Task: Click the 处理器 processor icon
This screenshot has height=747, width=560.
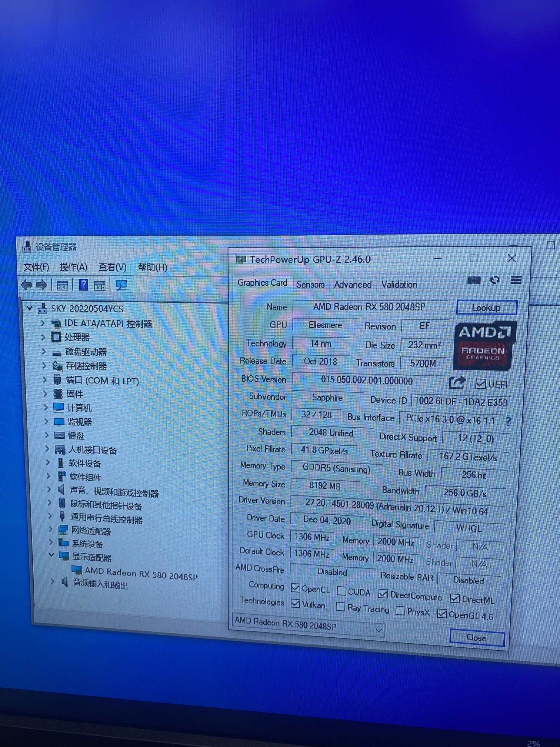Action: (56, 337)
